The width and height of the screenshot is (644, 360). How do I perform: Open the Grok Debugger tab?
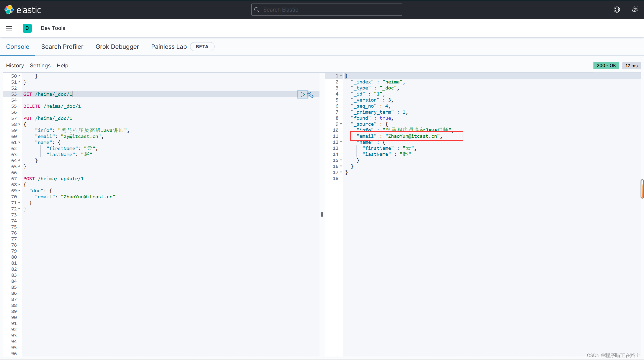[x=117, y=47]
